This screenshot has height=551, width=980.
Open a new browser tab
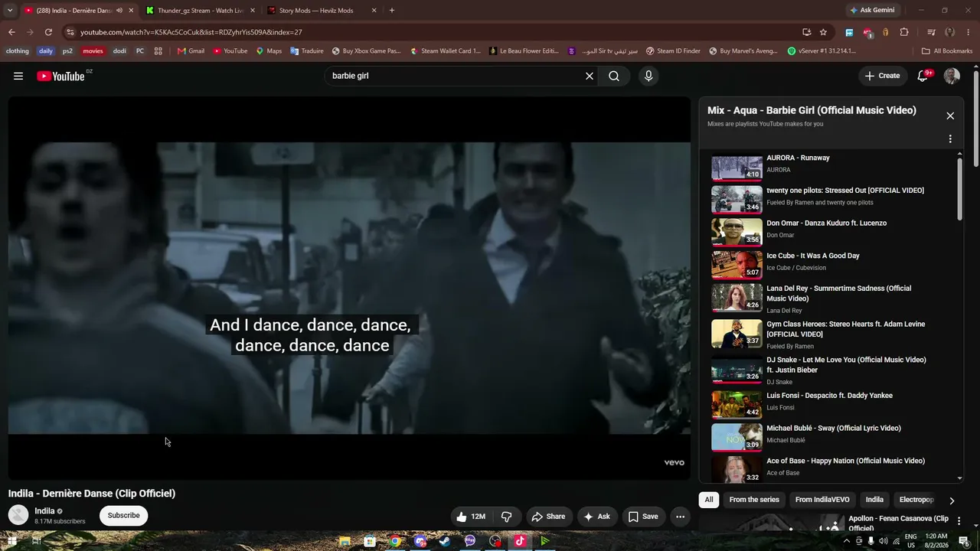(392, 11)
